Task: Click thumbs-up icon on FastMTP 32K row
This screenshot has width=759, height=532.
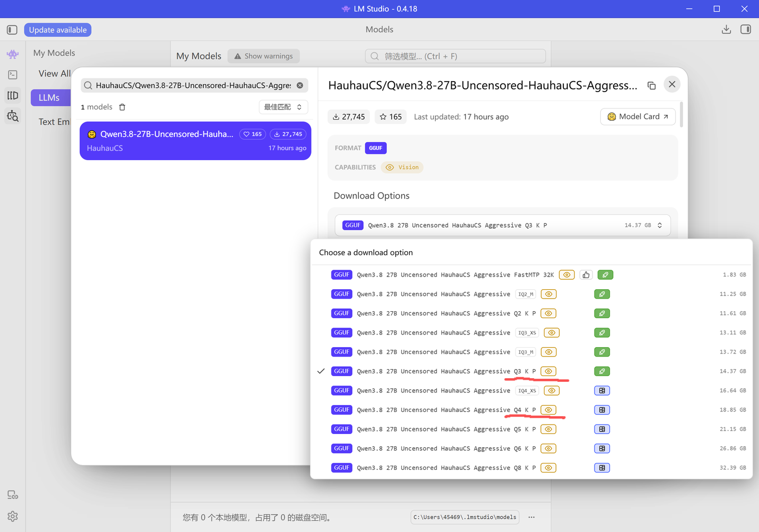Action: pyautogui.click(x=586, y=275)
